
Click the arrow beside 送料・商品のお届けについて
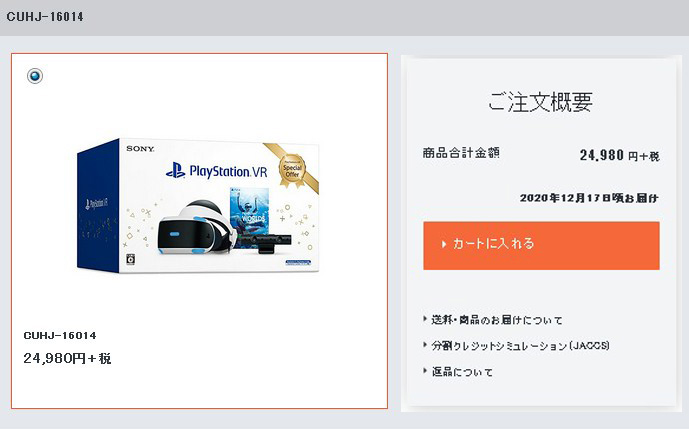pos(425,319)
